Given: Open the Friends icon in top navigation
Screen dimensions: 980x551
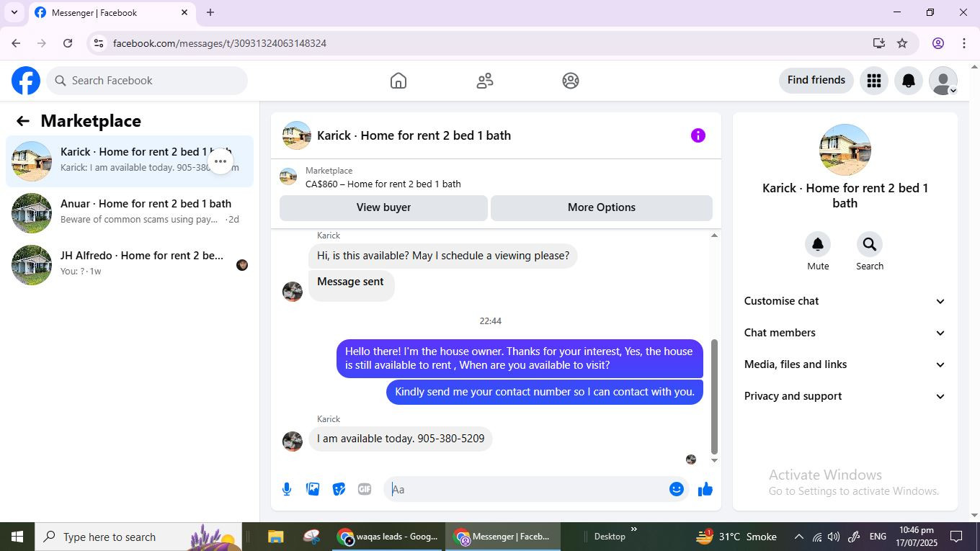Looking at the screenshot, I should tap(485, 81).
